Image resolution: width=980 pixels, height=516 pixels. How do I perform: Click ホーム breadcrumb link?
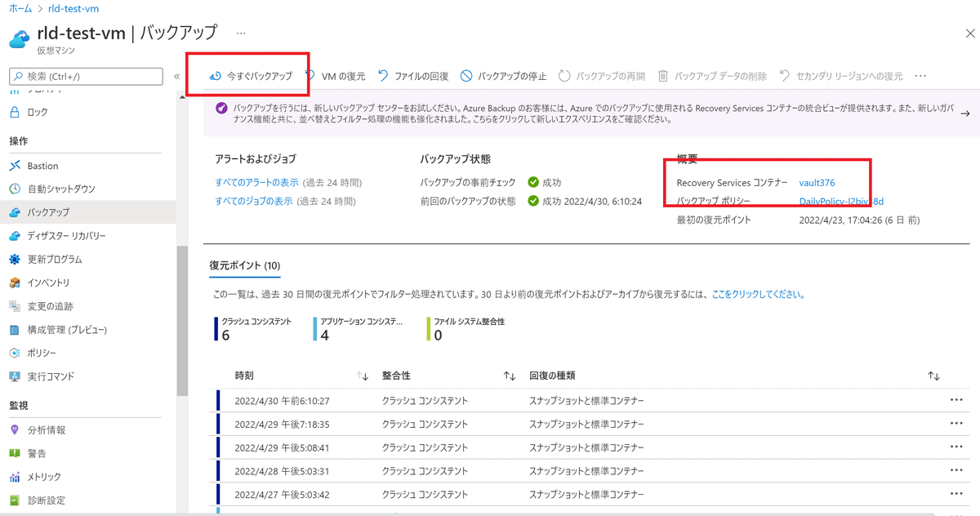(x=21, y=8)
